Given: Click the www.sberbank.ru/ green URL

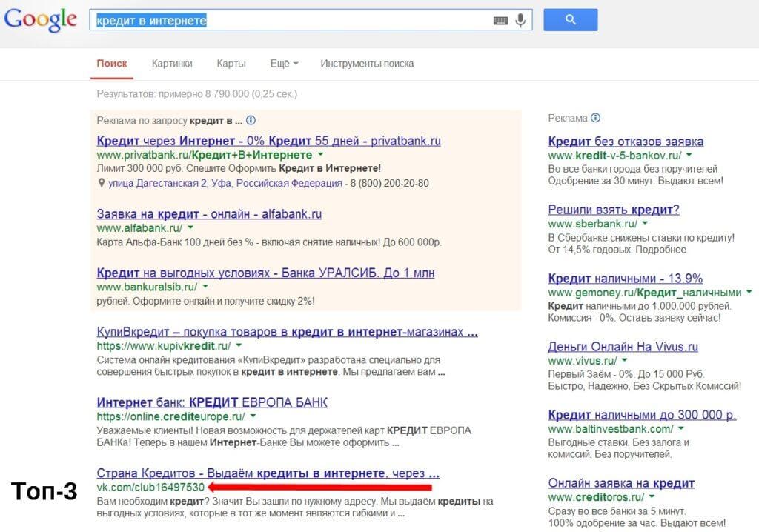Looking at the screenshot, I should (592, 224).
